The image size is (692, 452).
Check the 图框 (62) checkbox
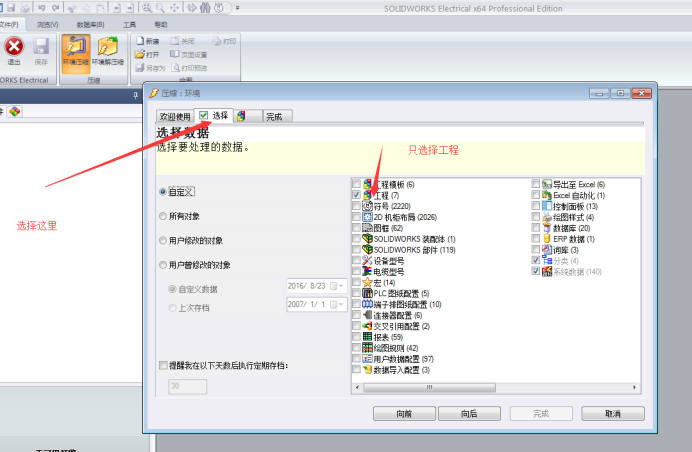coord(357,227)
